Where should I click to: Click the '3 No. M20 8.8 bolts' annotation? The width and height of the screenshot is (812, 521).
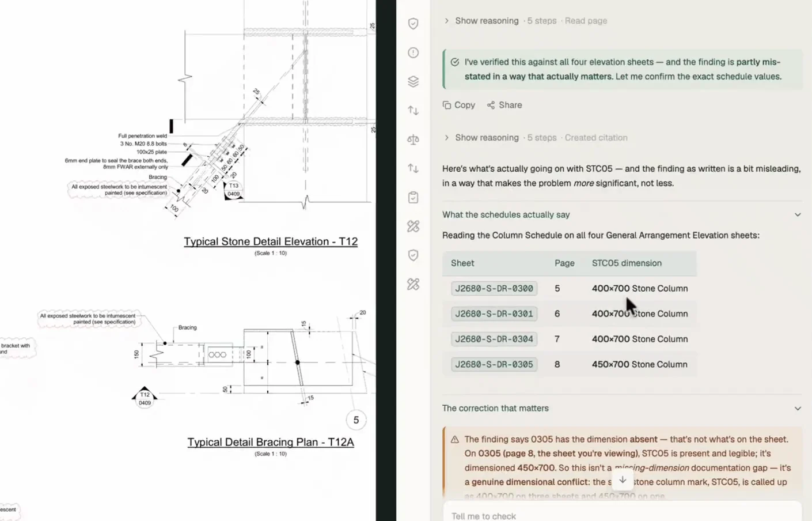[143, 144]
